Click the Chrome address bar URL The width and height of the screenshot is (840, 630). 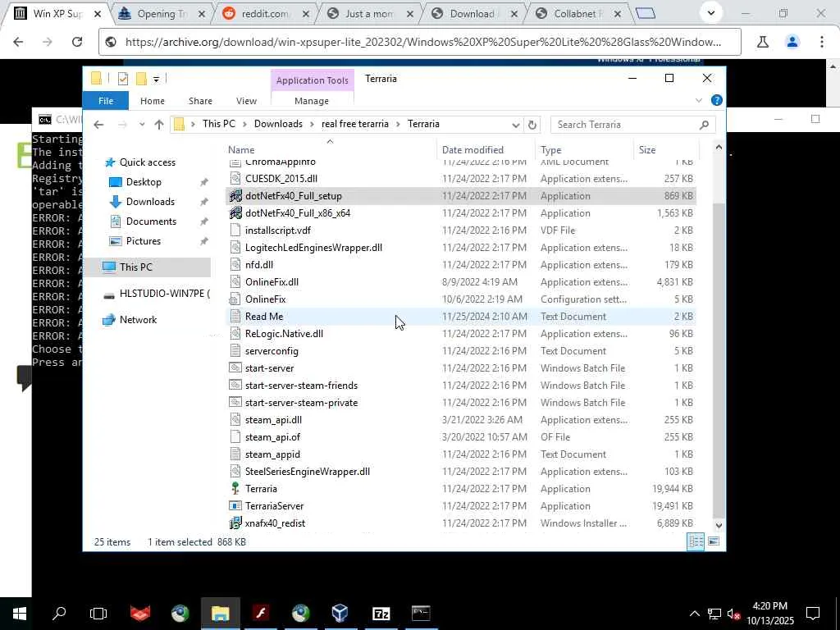tap(422, 42)
